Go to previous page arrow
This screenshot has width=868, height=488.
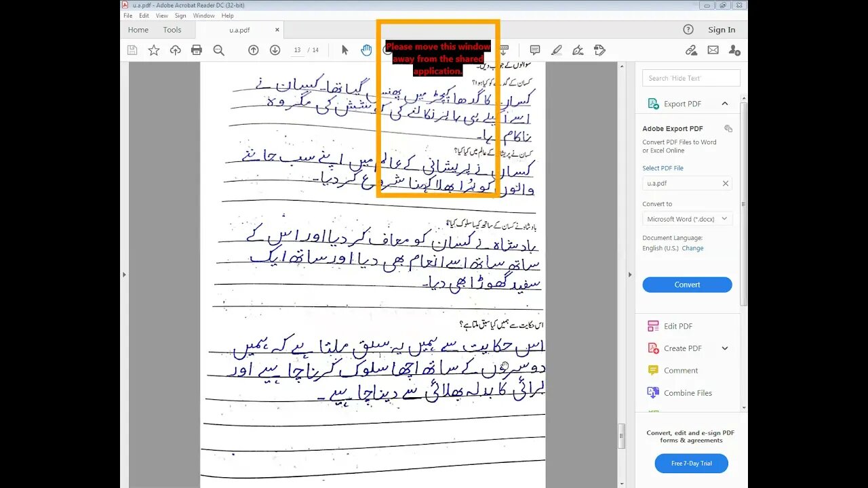click(x=253, y=50)
